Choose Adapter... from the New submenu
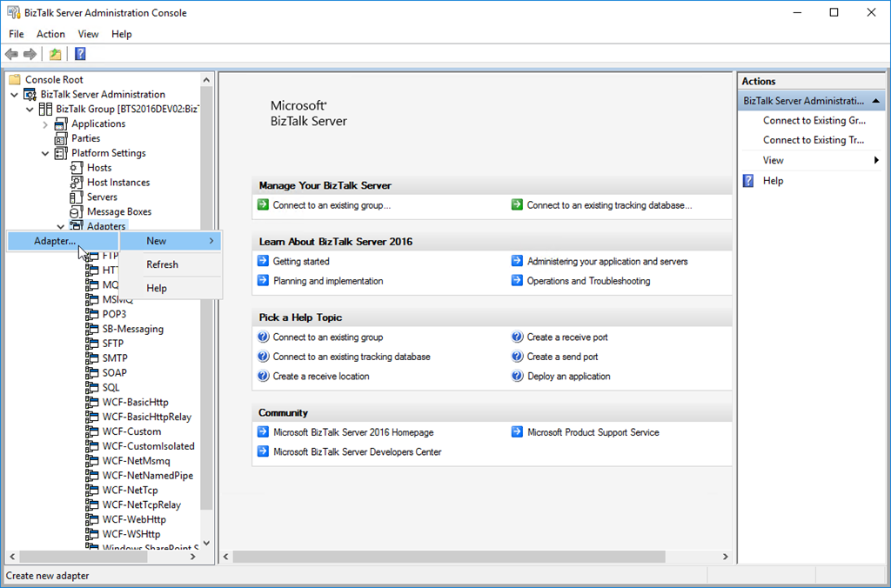Image resolution: width=891 pixels, height=588 pixels. click(x=63, y=241)
